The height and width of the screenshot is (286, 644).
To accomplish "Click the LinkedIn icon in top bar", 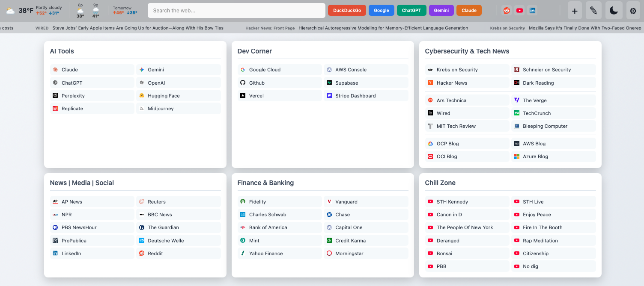I will tap(532, 10).
